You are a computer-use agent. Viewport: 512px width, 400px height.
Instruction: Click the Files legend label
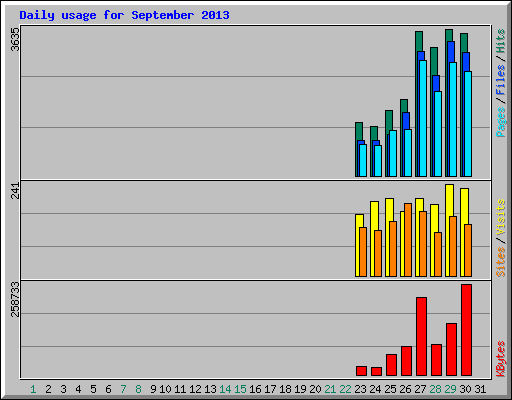pyautogui.click(x=500, y=79)
